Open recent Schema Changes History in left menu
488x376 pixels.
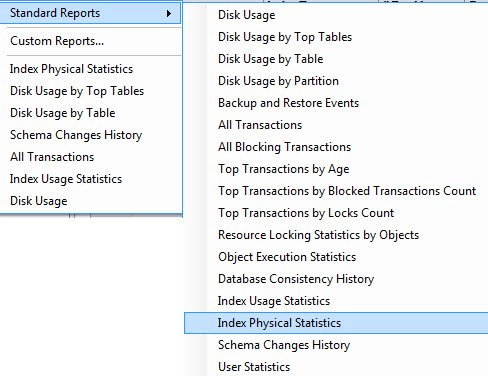(x=76, y=135)
